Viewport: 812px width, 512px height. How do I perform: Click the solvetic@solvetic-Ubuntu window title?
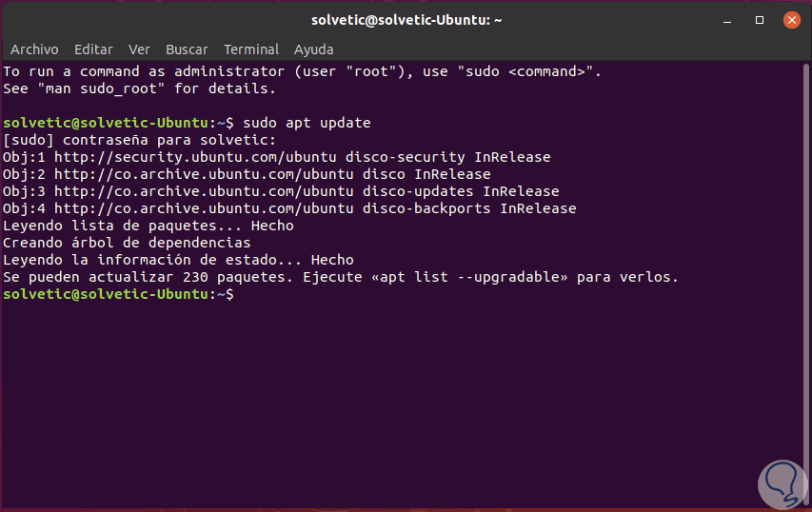click(x=406, y=19)
